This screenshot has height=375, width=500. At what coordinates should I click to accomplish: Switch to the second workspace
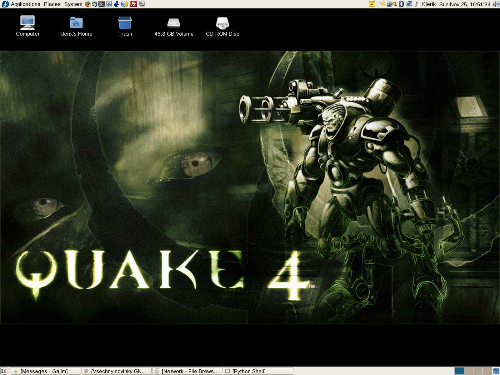(x=469, y=371)
